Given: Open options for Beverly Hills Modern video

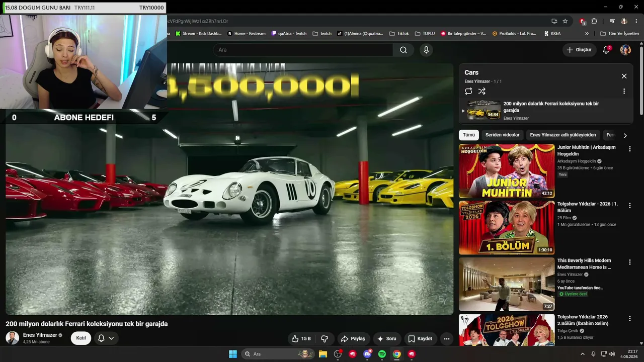Looking at the screenshot, I should click(629, 262).
